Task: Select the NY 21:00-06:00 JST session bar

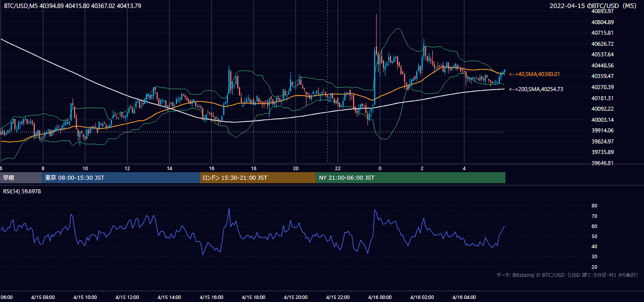Action: point(411,178)
